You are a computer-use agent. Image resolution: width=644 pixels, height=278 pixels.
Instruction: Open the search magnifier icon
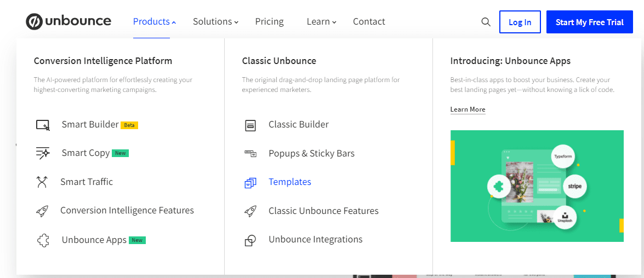486,22
